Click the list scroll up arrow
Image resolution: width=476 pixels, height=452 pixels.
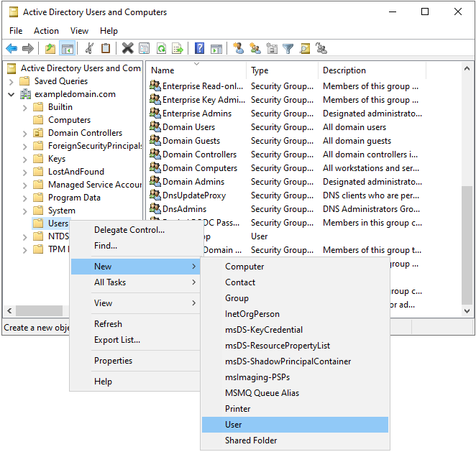pos(467,68)
